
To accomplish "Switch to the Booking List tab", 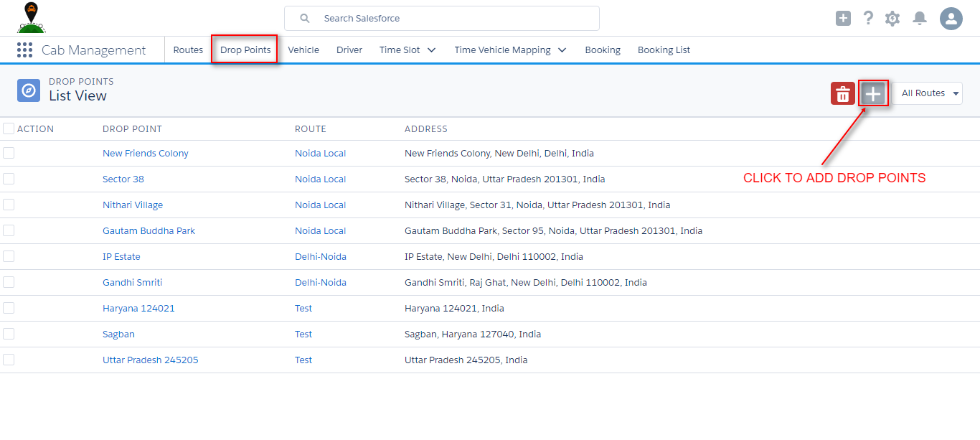I will coord(663,50).
